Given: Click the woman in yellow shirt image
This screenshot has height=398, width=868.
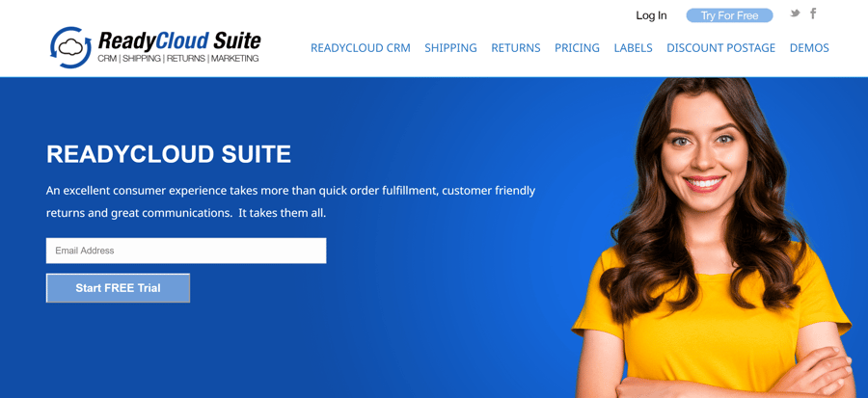Looking at the screenshot, I should click(x=714, y=238).
